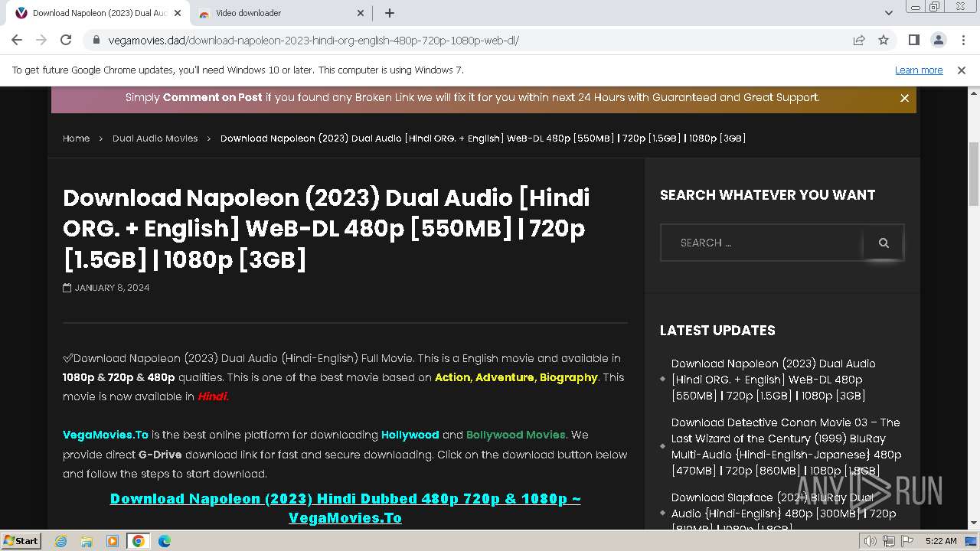Open Detective Conan Movie 03 update link
The image size is (980, 551).
(x=786, y=446)
